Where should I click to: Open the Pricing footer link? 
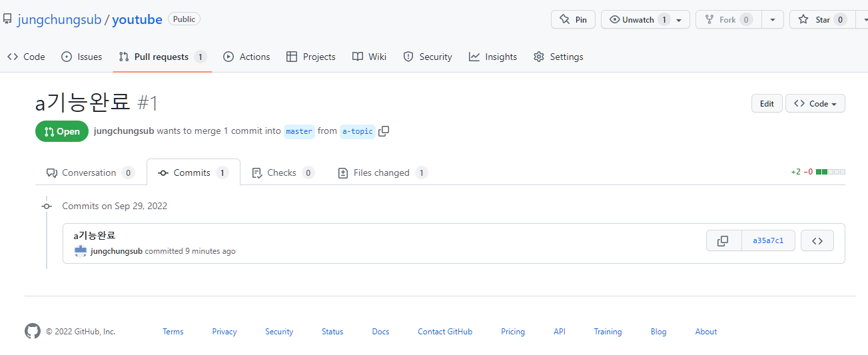tap(513, 331)
